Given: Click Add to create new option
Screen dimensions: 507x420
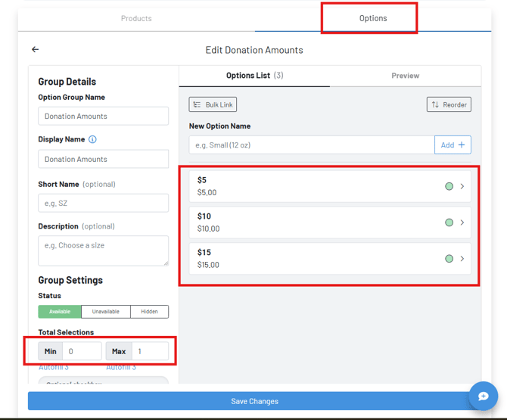Looking at the screenshot, I should (453, 145).
